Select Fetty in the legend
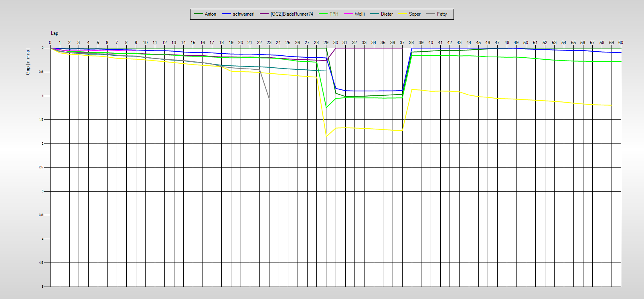 [442, 14]
